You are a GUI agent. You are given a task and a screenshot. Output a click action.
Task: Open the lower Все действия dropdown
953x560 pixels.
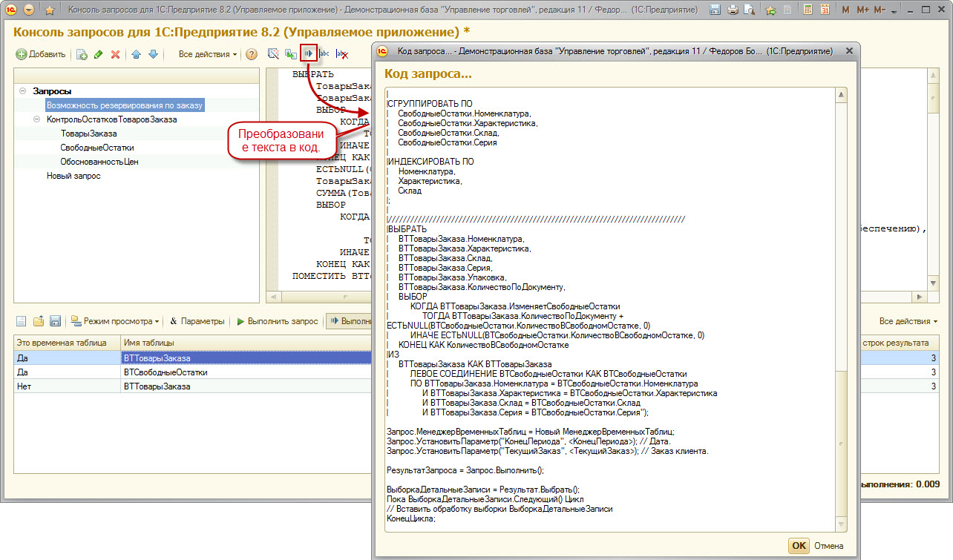[x=908, y=321]
